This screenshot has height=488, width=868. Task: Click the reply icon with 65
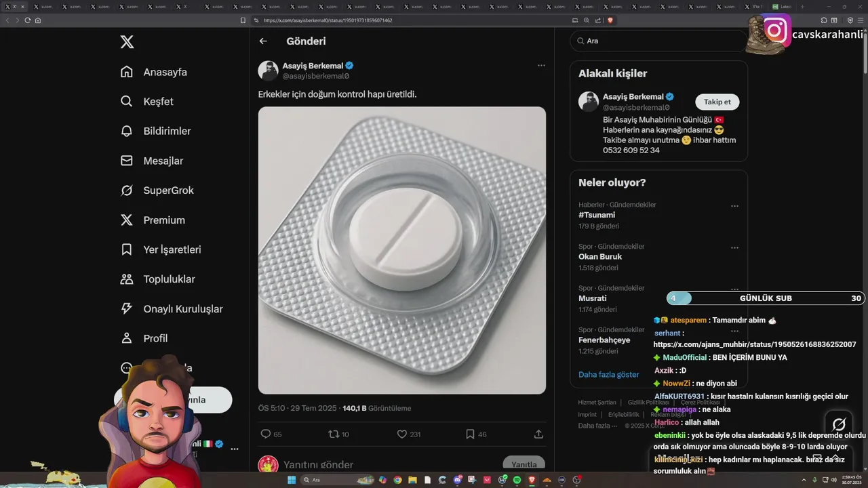click(266, 434)
